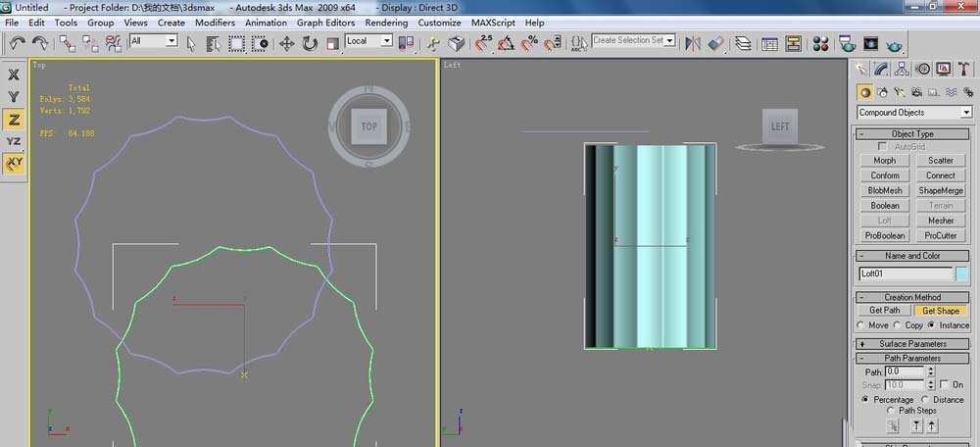Activate the Select Object arrow tool
The width and height of the screenshot is (980, 447).
tap(191, 43)
